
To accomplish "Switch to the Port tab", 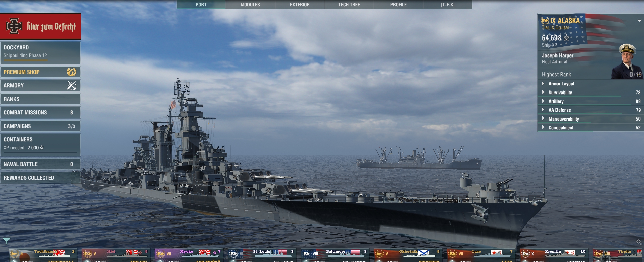I will pyautogui.click(x=201, y=5).
